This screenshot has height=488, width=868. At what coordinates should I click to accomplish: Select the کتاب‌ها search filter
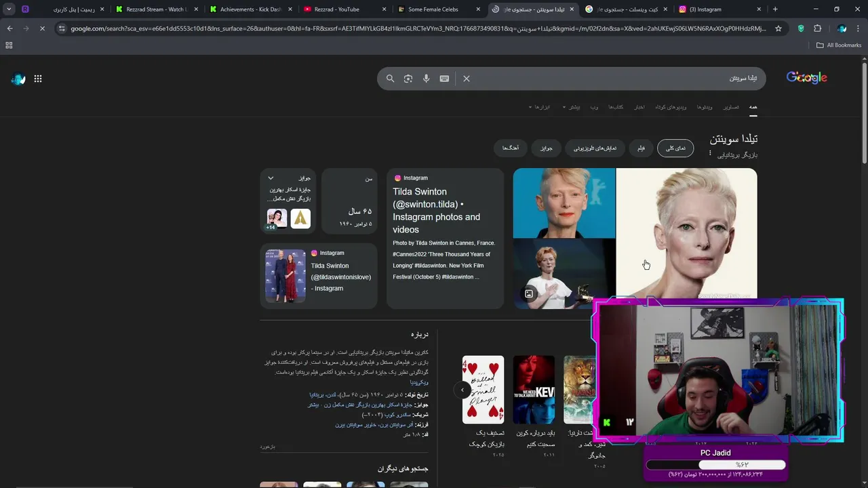(x=615, y=107)
